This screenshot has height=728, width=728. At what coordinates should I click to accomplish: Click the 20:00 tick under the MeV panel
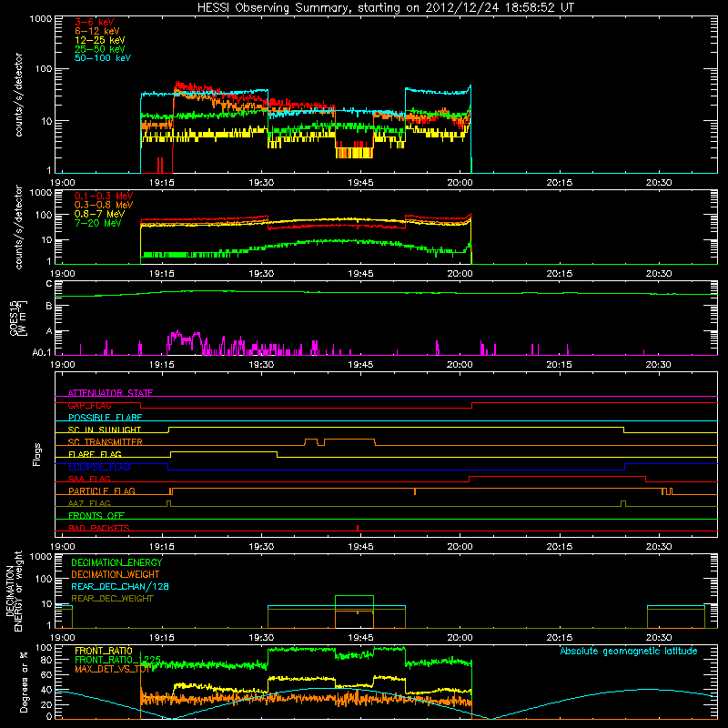[460, 274]
